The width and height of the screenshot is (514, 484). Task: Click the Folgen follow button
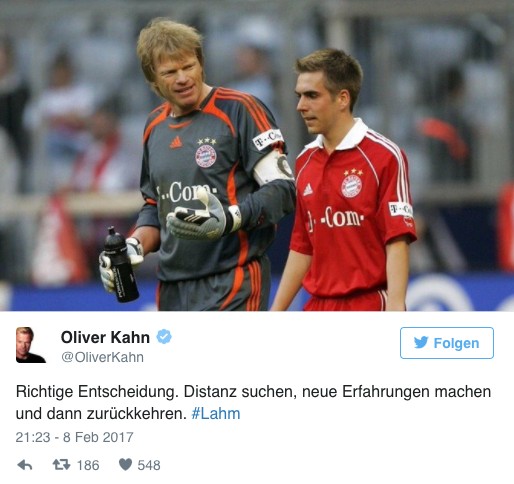coord(447,343)
